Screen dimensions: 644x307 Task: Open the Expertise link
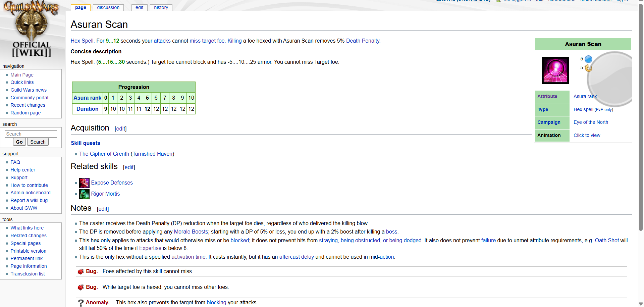[150, 248]
